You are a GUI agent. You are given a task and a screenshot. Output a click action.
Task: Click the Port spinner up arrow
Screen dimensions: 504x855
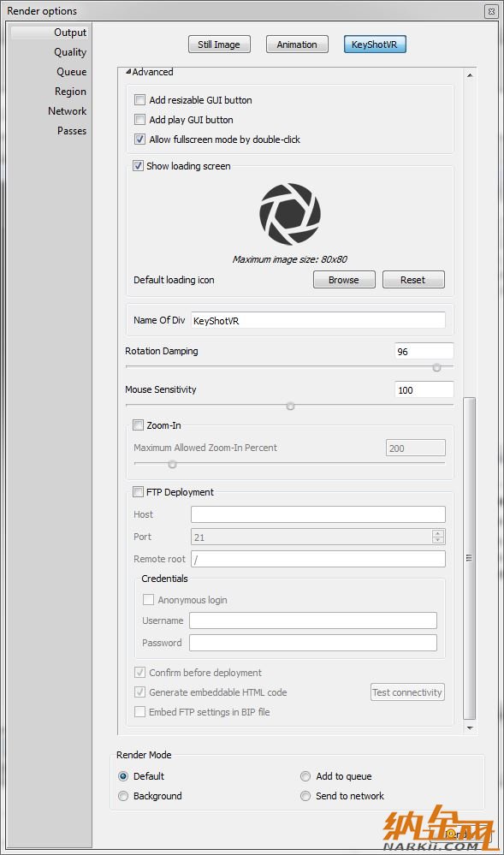coord(438,533)
